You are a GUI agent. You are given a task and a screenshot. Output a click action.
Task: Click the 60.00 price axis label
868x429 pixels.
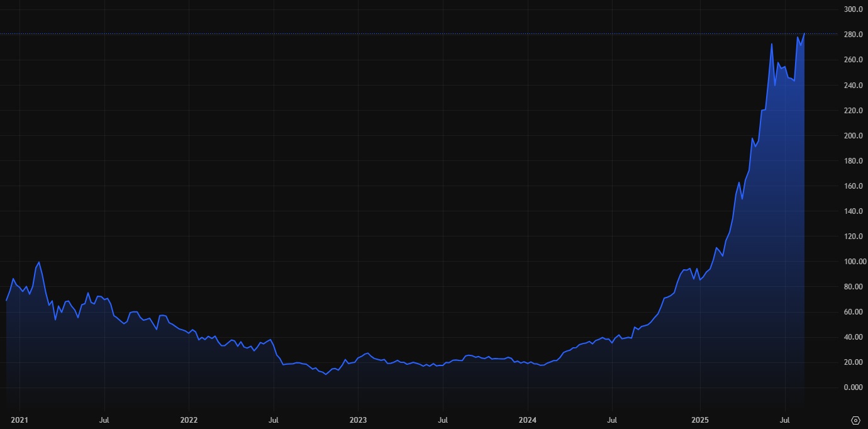coord(853,311)
